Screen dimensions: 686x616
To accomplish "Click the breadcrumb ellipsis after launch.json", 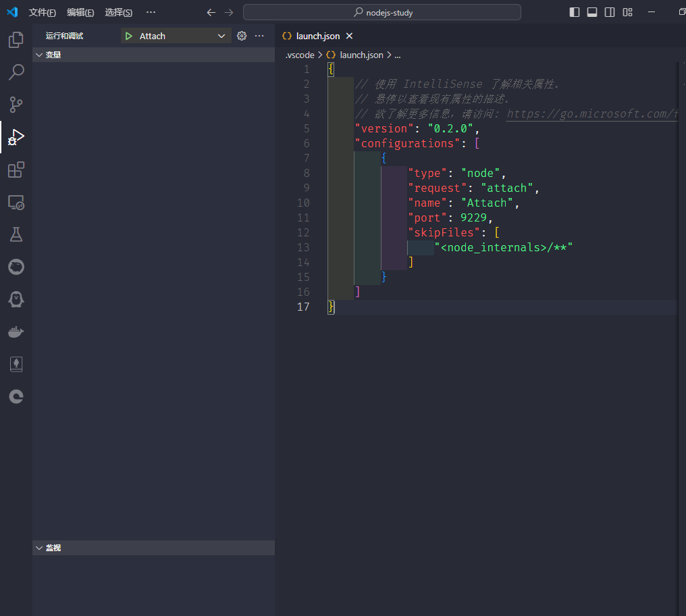I will [397, 55].
